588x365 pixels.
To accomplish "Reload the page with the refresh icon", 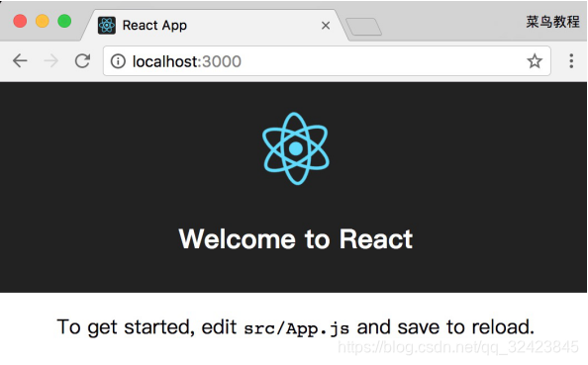I will (x=82, y=60).
